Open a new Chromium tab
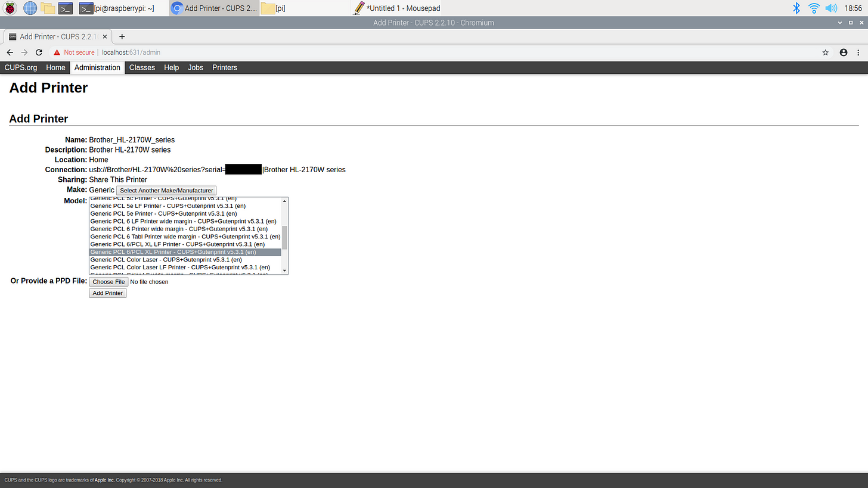The image size is (868, 488). click(x=122, y=36)
